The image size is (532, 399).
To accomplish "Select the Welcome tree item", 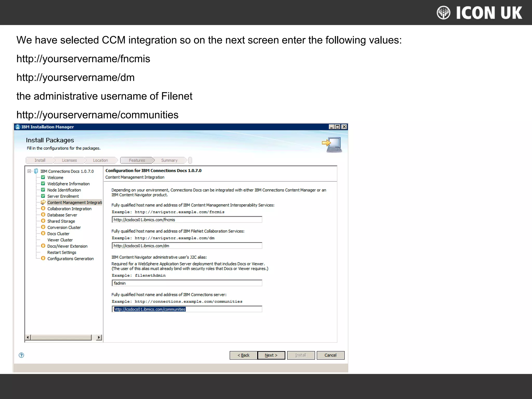I will tap(55, 177).
